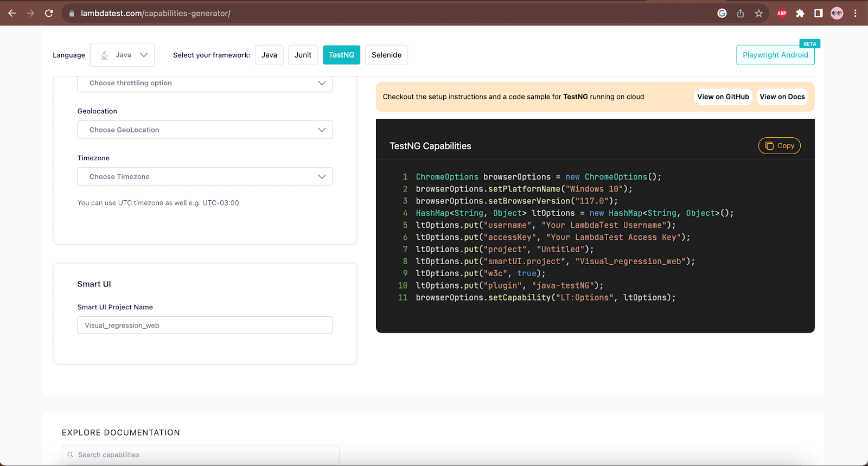Click the lock icon in the address bar

click(x=72, y=14)
